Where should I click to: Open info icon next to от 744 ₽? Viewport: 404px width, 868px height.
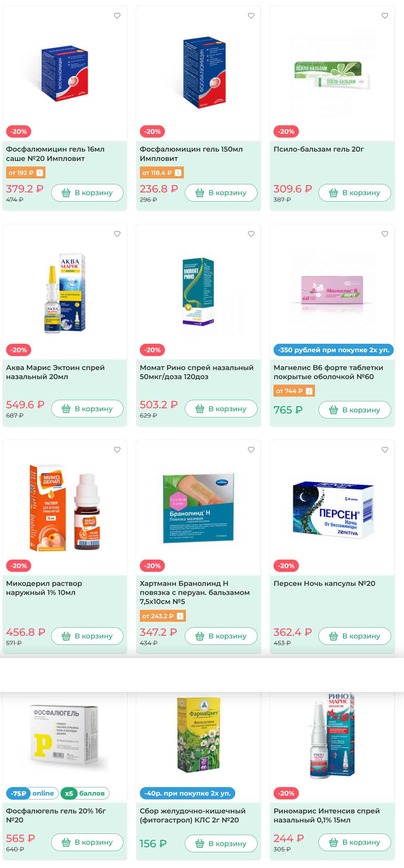point(309,391)
